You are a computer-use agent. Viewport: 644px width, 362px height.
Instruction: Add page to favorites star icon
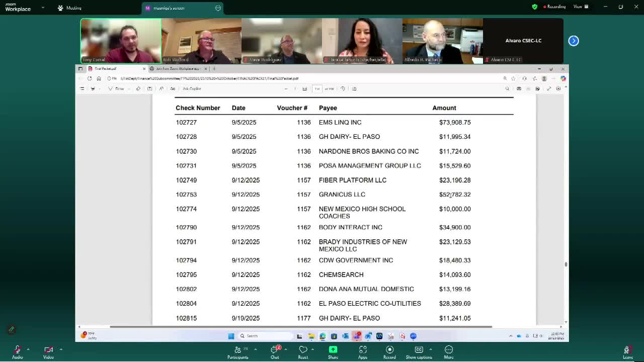[513, 78]
